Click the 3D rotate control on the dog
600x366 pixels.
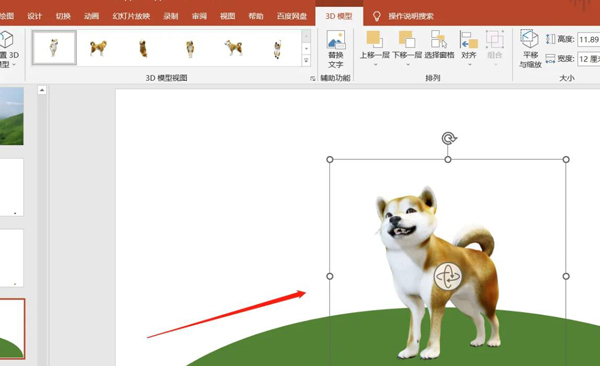click(x=448, y=276)
